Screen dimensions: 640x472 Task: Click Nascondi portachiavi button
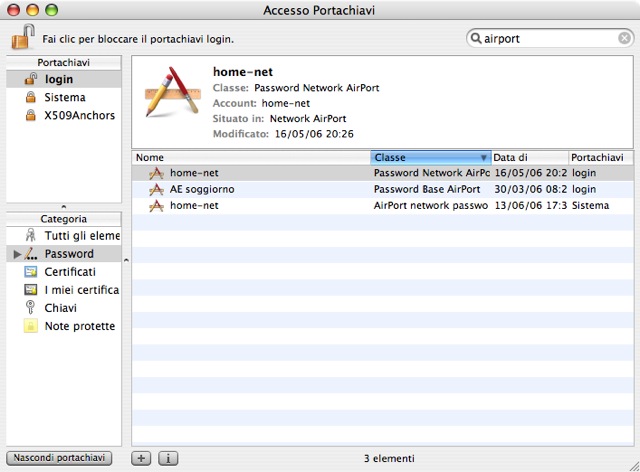[x=59, y=458]
